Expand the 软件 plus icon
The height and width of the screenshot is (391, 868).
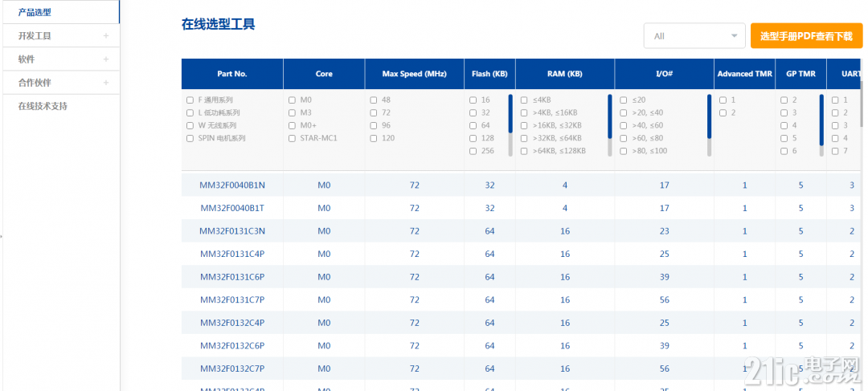[x=106, y=59]
